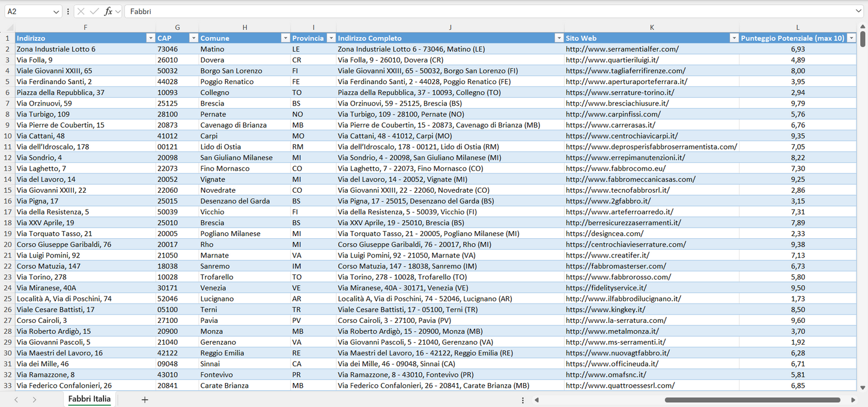Open the filter dropdown on the Comune column
The width and height of the screenshot is (868, 407).
(x=285, y=37)
